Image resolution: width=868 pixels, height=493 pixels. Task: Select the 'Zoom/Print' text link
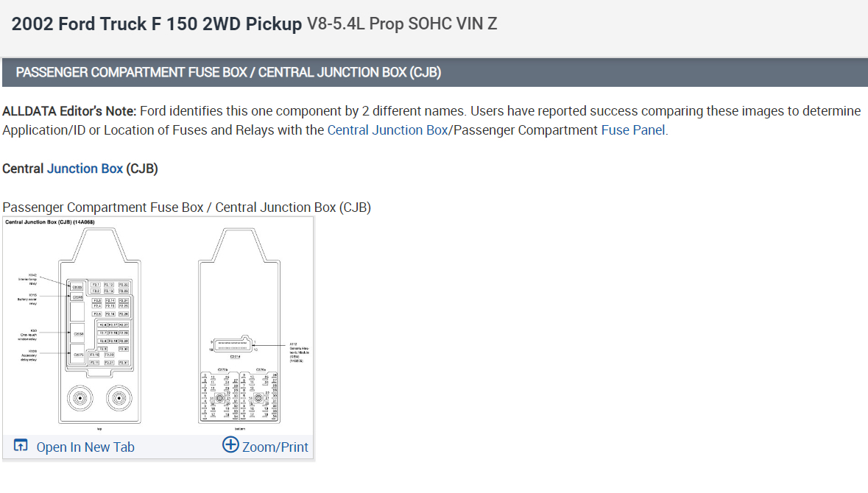[275, 447]
